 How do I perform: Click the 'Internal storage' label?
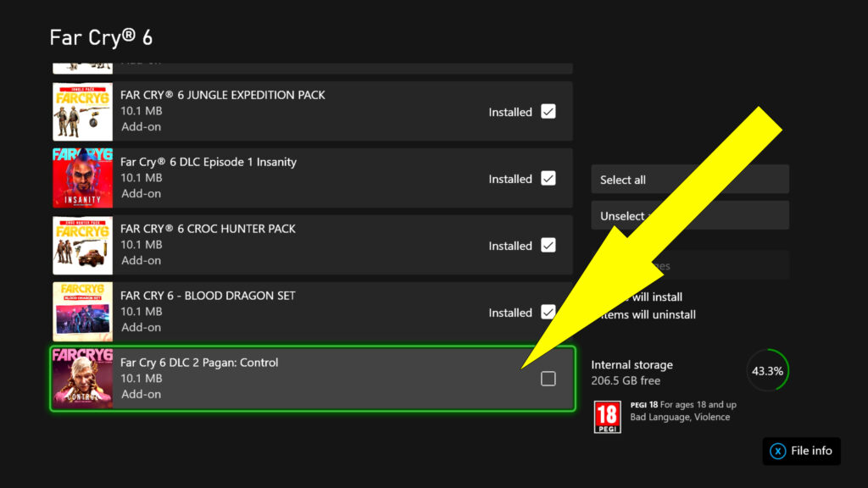click(x=632, y=365)
